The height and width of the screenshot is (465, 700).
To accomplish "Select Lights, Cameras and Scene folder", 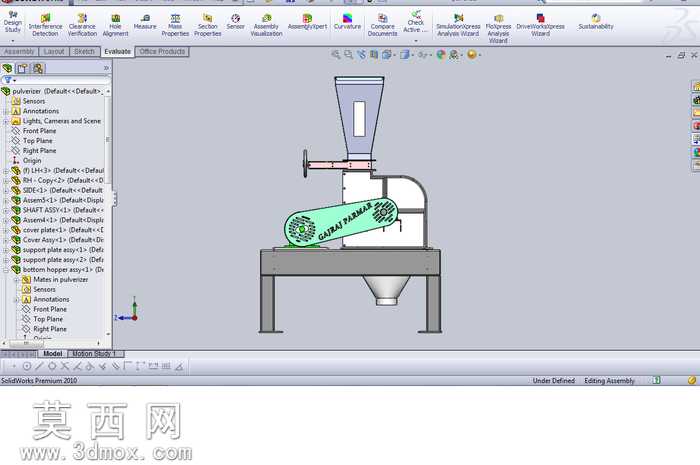I will [x=62, y=121].
